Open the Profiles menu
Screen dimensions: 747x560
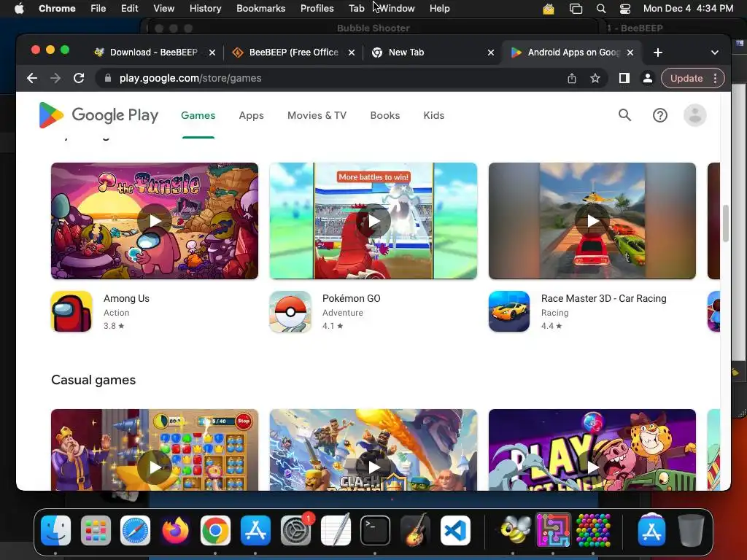point(317,9)
